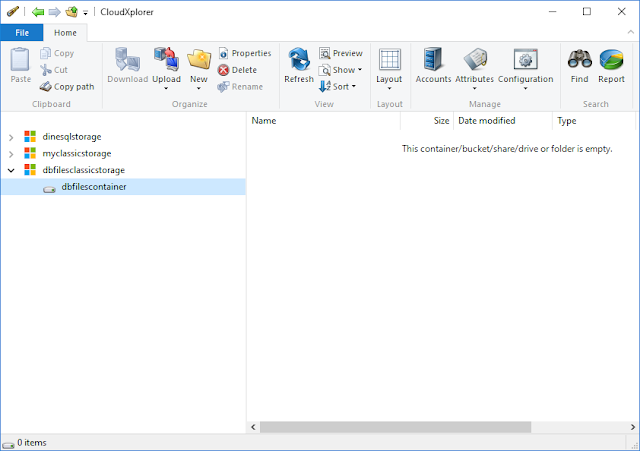Screen dimensions: 640x451
Task: Open Properties from the Organize group
Action: [x=245, y=53]
